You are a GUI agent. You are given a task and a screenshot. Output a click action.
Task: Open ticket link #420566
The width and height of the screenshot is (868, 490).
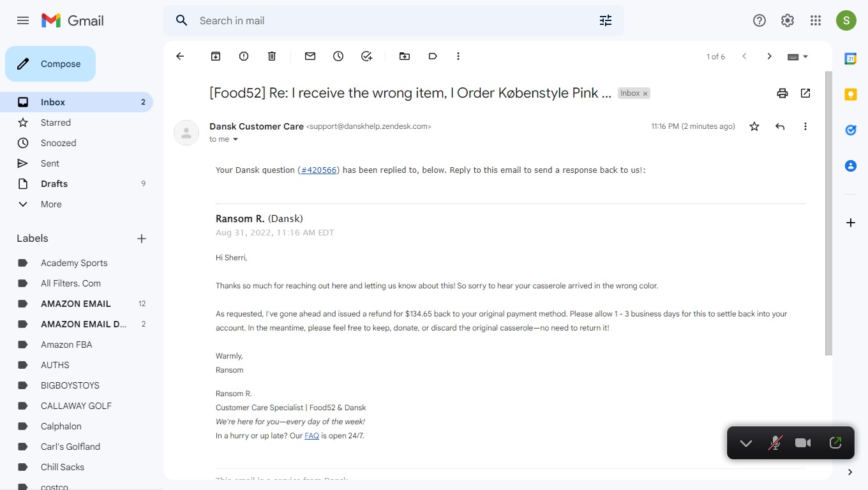[x=318, y=170]
